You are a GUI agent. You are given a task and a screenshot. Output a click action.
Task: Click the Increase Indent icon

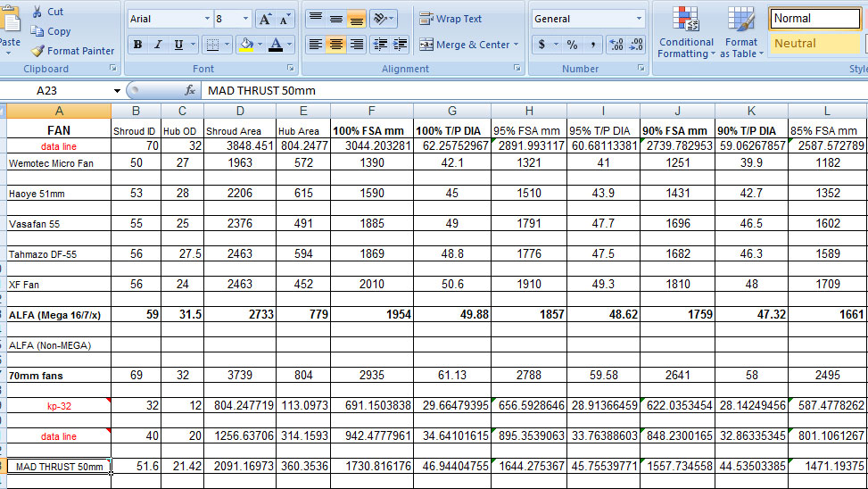[x=400, y=45]
